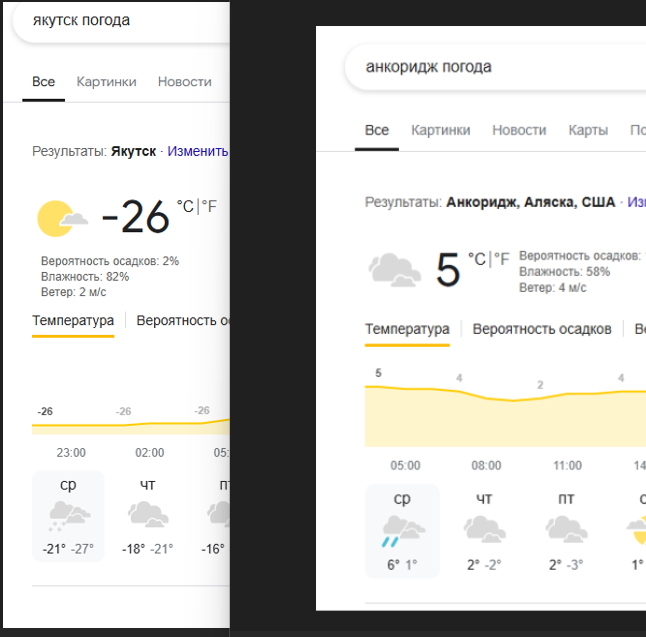
Task: Open the Карты tab in Anchorage search
Action: coord(588,130)
